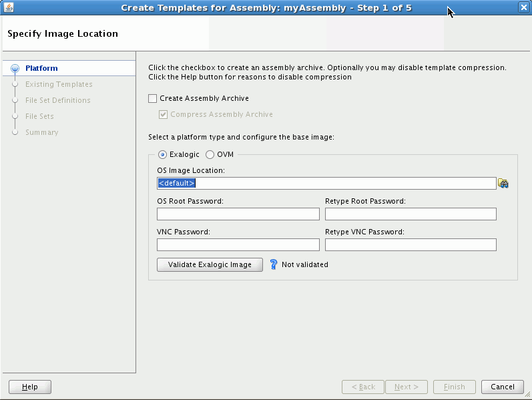Select the OVM platform radio button
532x400 pixels.
(210, 154)
